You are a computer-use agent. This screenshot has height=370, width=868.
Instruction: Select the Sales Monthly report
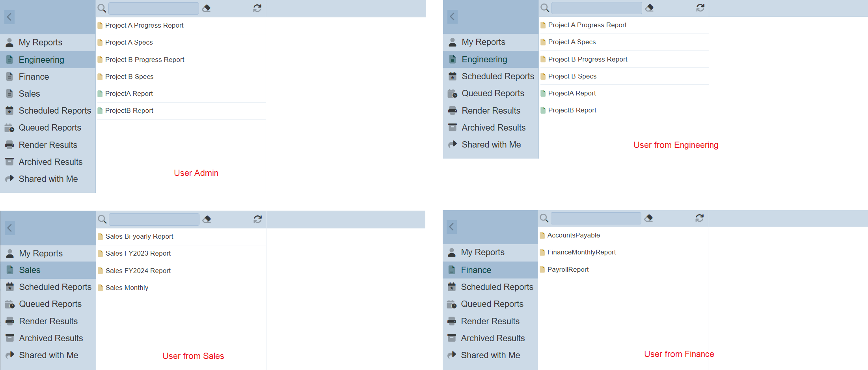click(x=127, y=288)
